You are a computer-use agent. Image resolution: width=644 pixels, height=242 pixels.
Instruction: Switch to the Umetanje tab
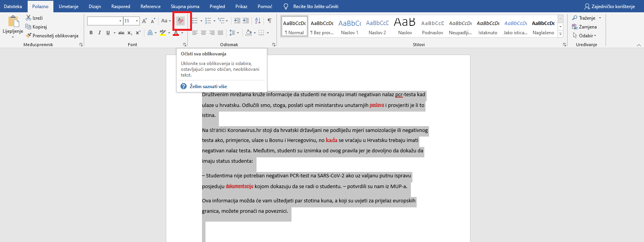click(68, 7)
